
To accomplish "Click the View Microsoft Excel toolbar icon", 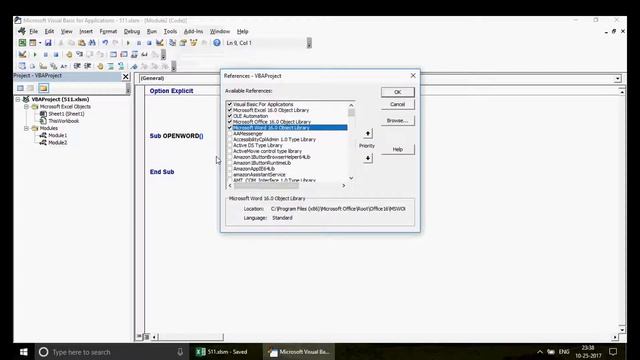I will [22, 43].
